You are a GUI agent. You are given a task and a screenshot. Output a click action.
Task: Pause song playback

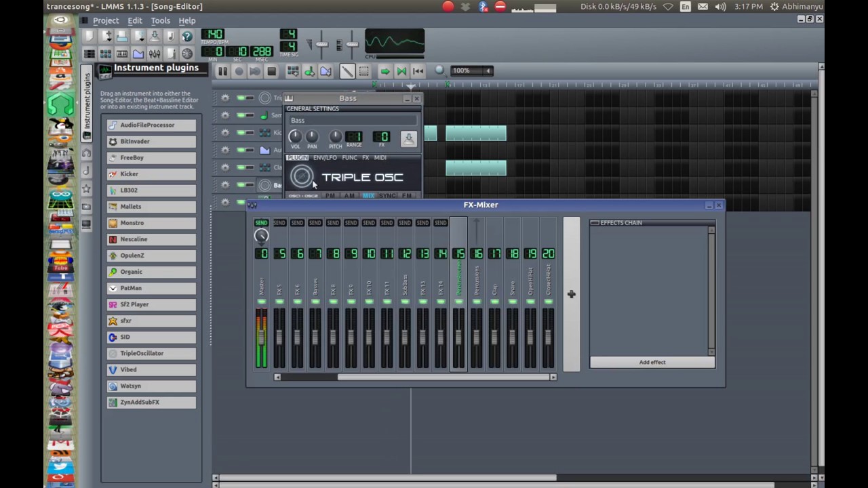coord(222,71)
